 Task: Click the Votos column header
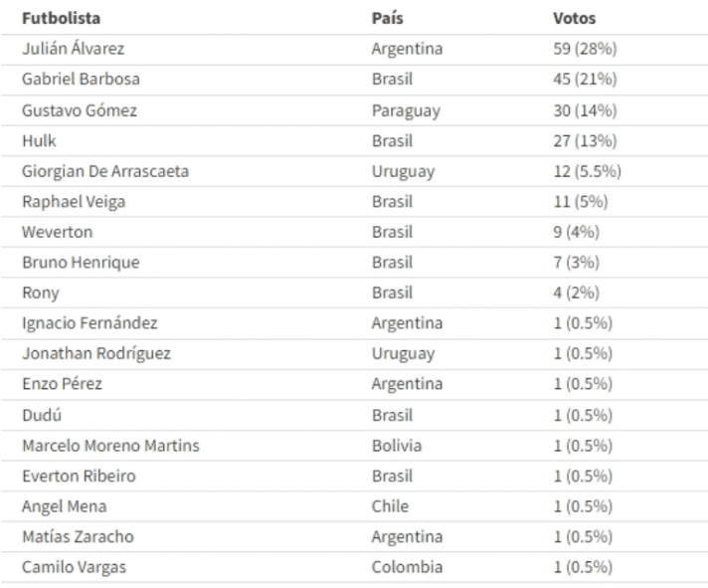[575, 18]
